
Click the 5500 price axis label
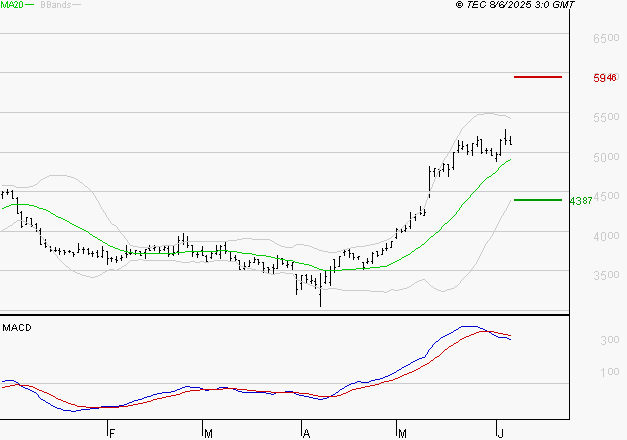coord(606,117)
